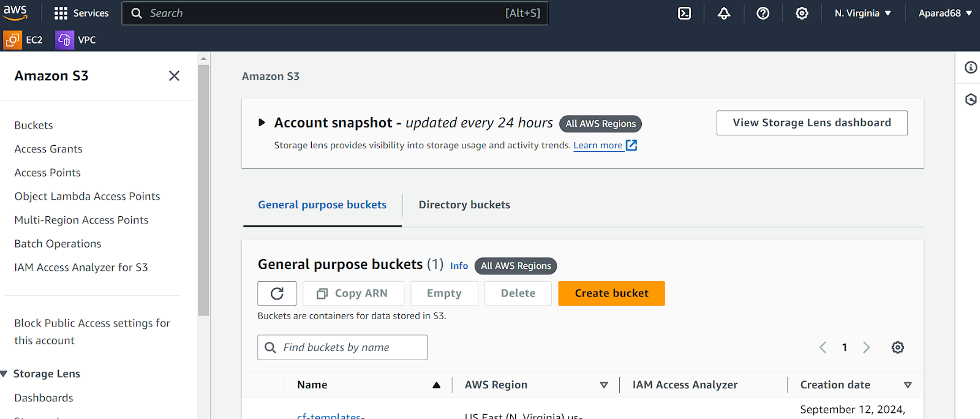This screenshot has width=980, height=419.
Task: Open Buckets in the side navigation
Action: [x=34, y=125]
